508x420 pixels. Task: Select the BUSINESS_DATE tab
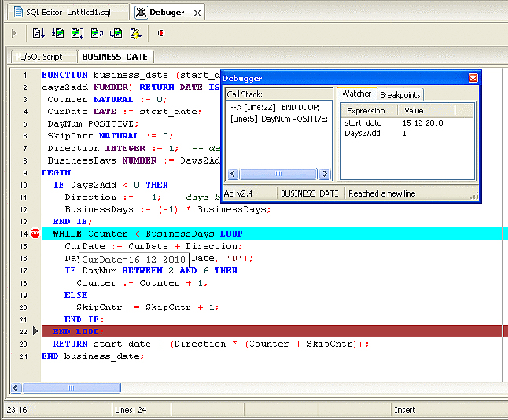(116, 57)
